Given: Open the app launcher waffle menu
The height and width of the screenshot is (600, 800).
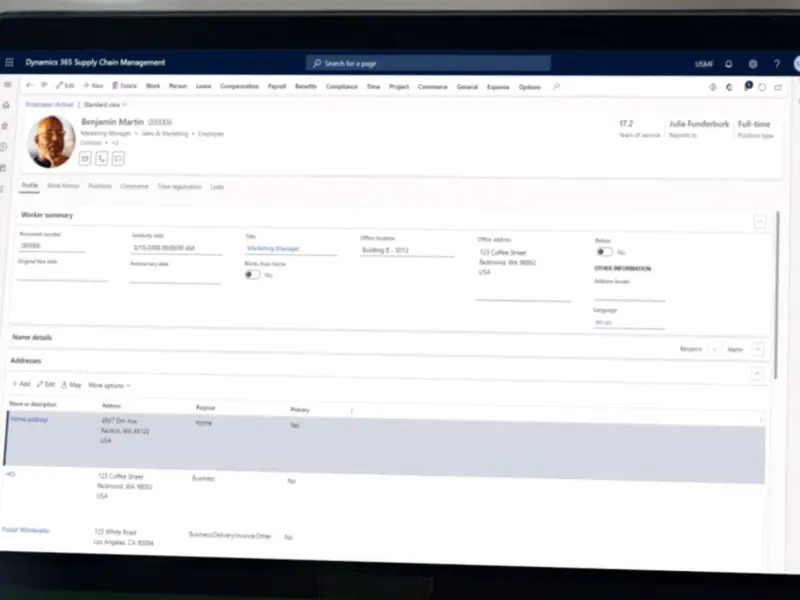Looking at the screenshot, I should point(8,63).
